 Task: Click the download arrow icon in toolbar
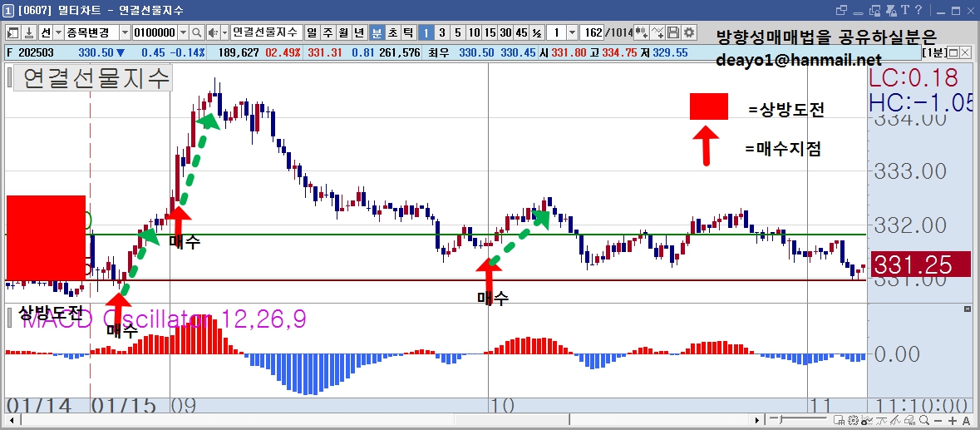click(29, 32)
